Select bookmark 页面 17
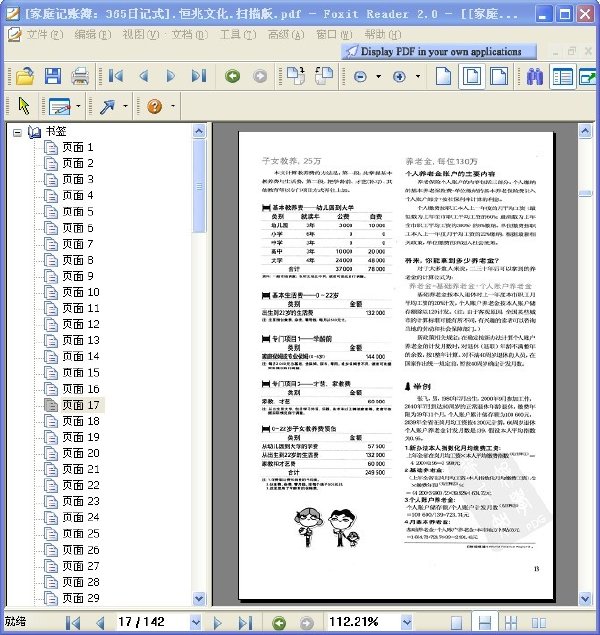600x635 pixels. [x=81, y=405]
